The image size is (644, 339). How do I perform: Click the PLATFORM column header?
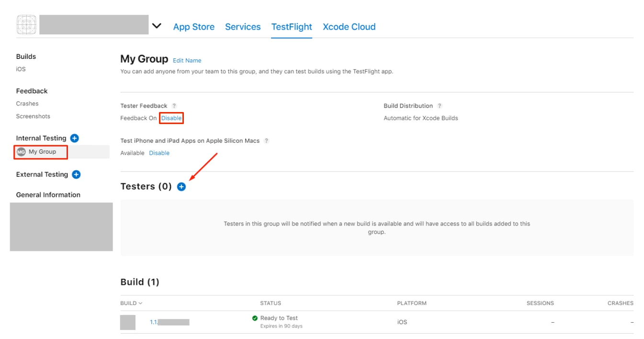tap(412, 303)
